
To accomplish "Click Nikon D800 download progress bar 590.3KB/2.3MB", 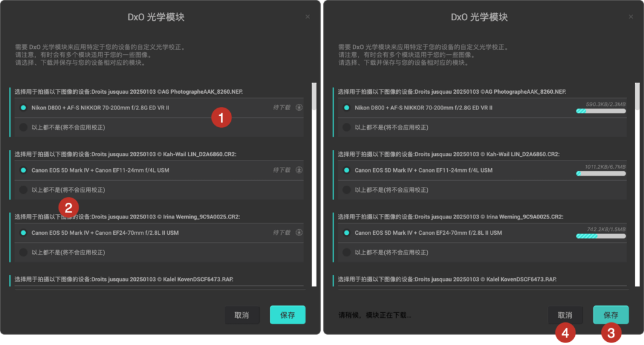I will [601, 111].
